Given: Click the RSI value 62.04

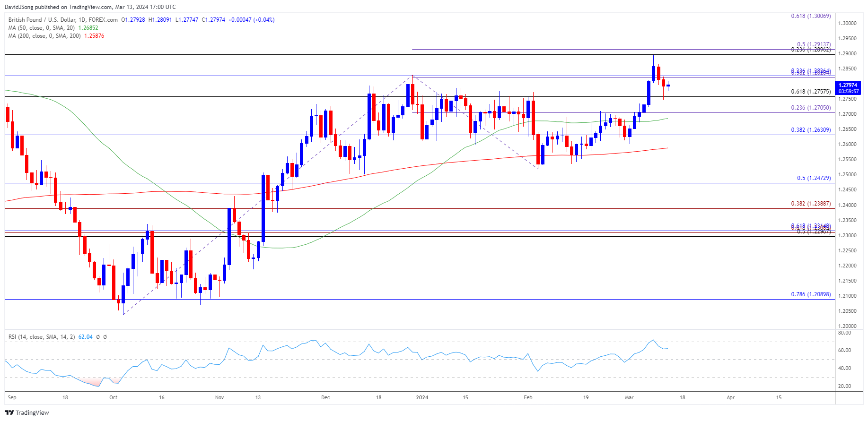Looking at the screenshot, I should pos(85,337).
